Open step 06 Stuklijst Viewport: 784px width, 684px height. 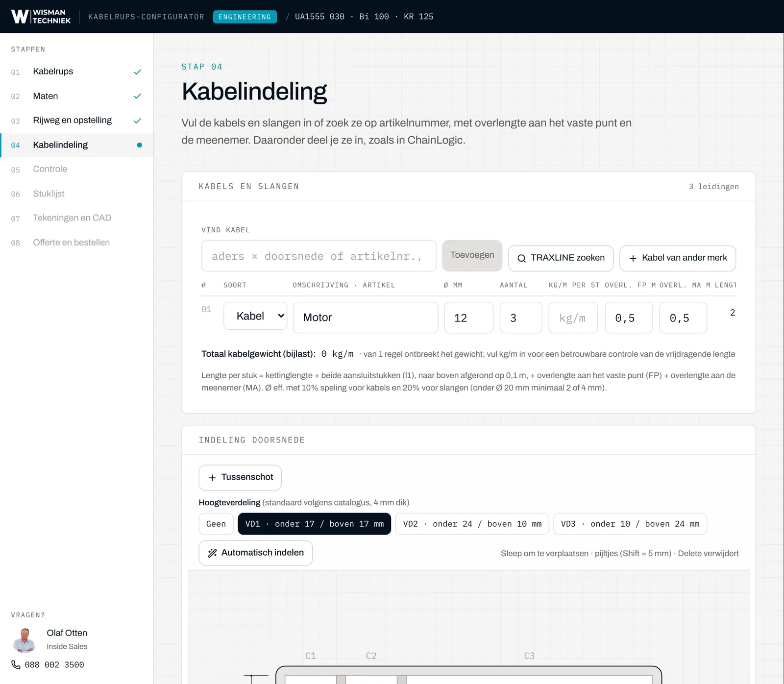coord(77,194)
